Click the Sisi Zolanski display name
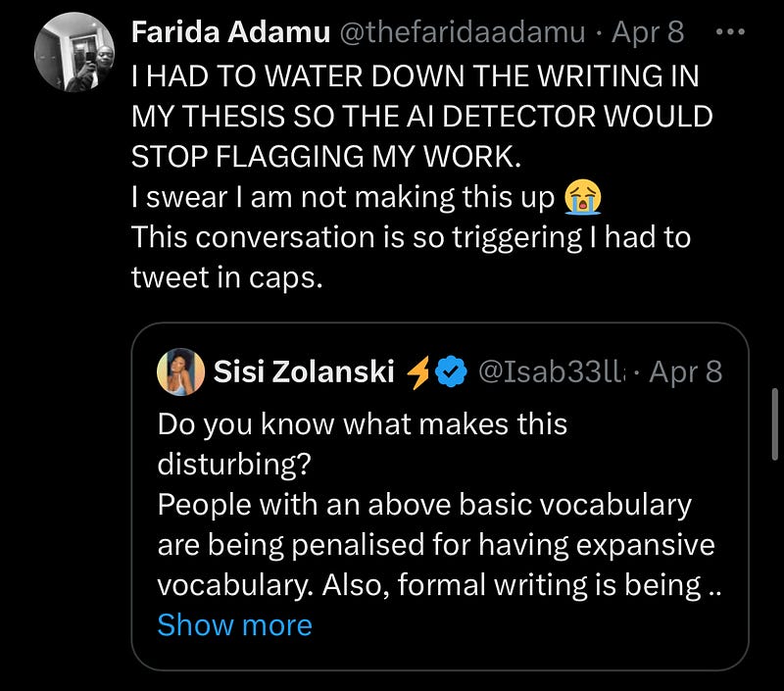 (x=305, y=371)
